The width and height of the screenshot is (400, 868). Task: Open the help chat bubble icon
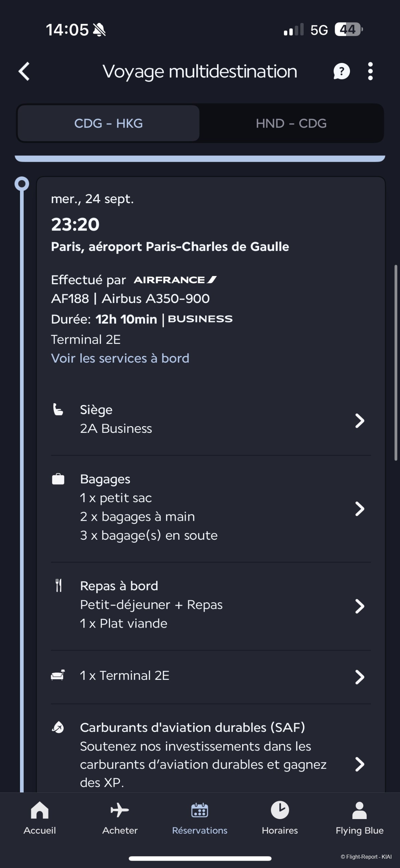(x=341, y=72)
